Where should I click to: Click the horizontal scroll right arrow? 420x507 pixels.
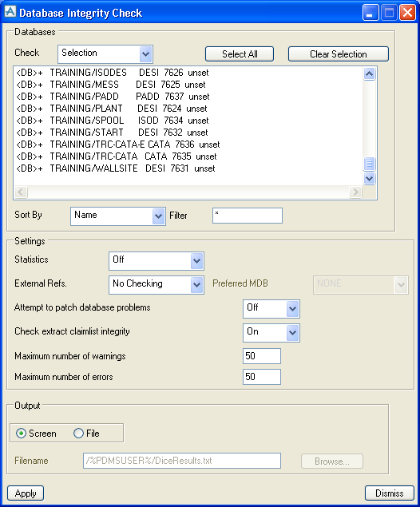355,192
